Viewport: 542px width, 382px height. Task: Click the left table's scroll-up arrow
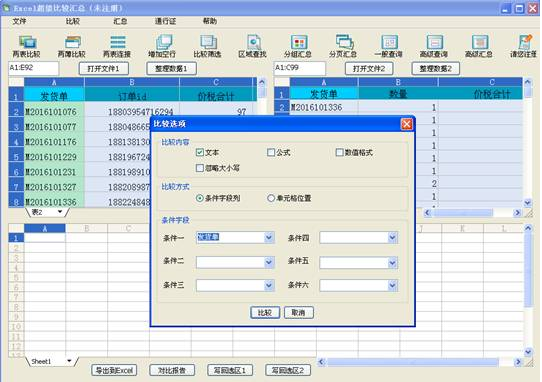tap(262, 82)
